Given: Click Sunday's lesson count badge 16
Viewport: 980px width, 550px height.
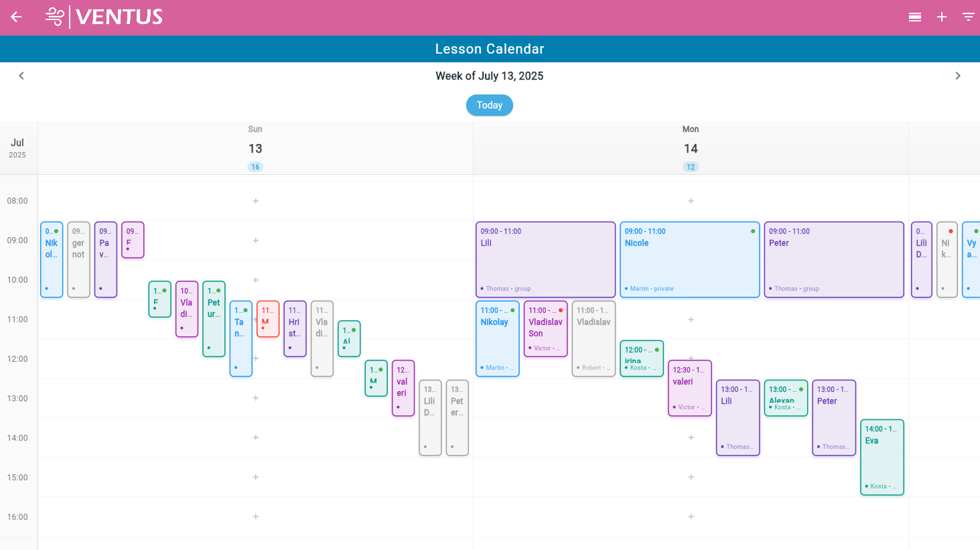Looking at the screenshot, I should click(255, 166).
